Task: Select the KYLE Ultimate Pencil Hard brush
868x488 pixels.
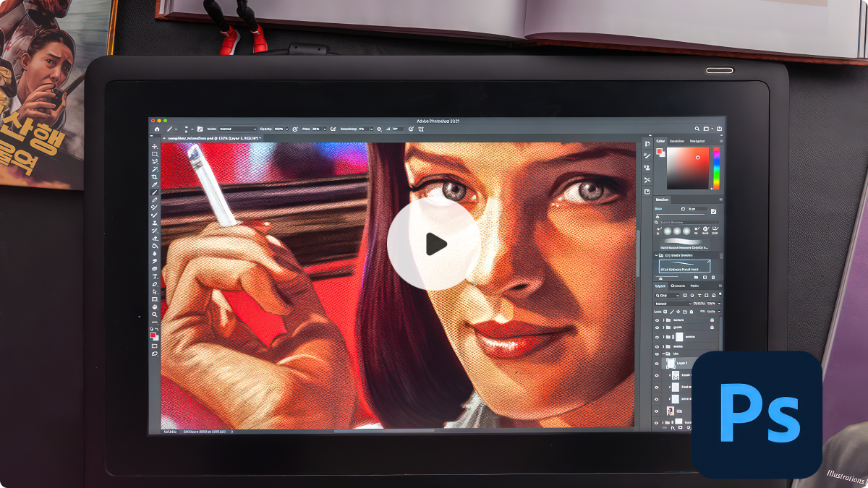Action: tap(684, 266)
